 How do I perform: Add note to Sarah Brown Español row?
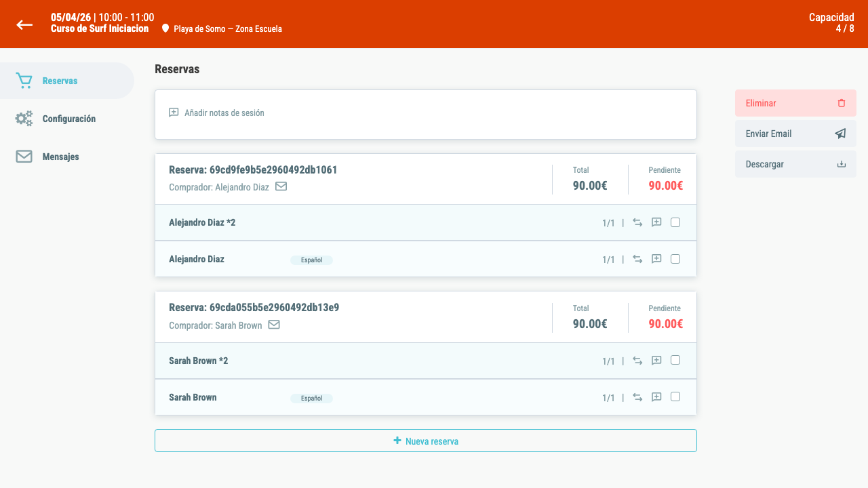[x=656, y=397]
